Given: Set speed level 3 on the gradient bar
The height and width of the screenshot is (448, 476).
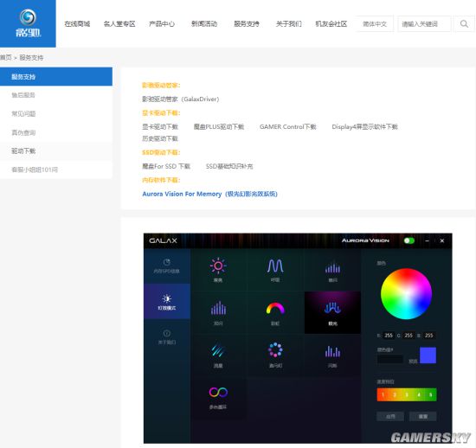Looking at the screenshot, I should (x=407, y=394).
